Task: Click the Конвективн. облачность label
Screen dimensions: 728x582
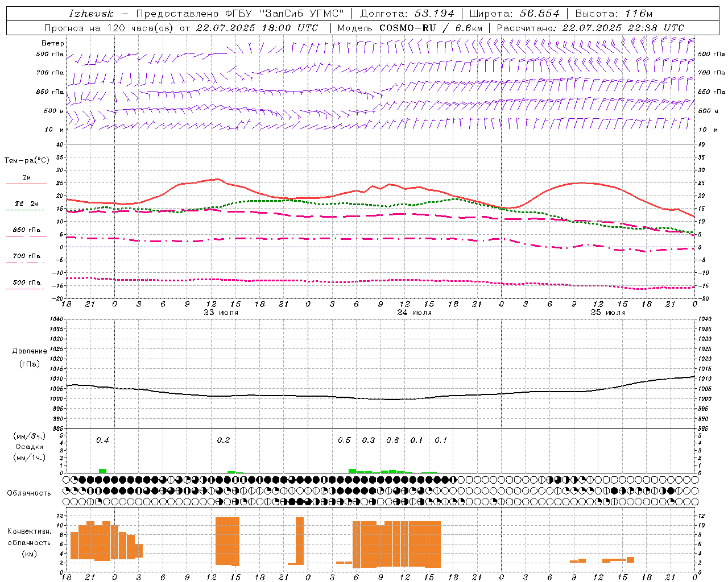Action: [x=30, y=542]
